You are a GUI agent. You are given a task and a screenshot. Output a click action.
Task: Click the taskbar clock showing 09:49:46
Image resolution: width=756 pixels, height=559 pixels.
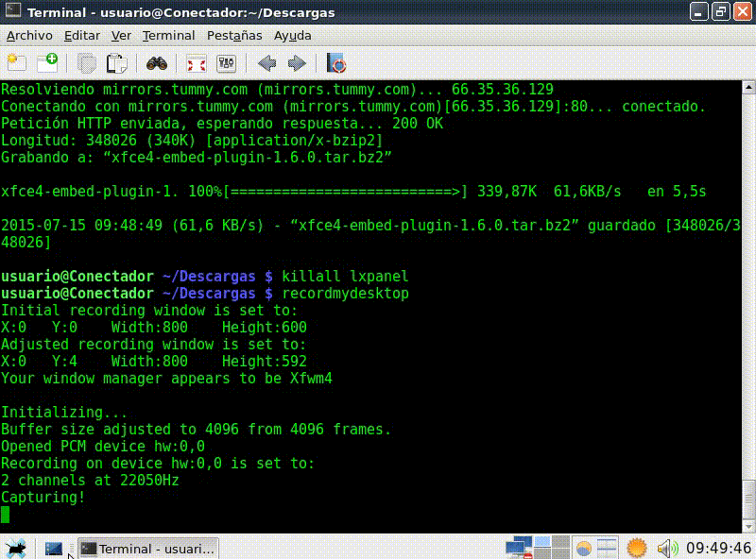pyautogui.click(x=718, y=548)
